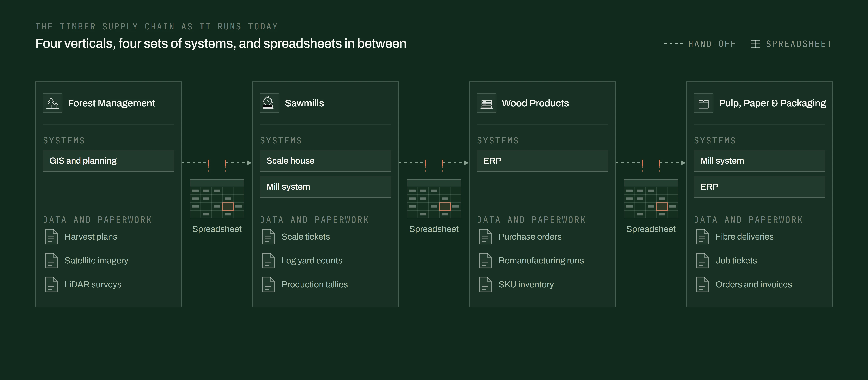Click the 'Satellite imagery' text
The width and height of the screenshot is (868, 380).
[x=96, y=261]
